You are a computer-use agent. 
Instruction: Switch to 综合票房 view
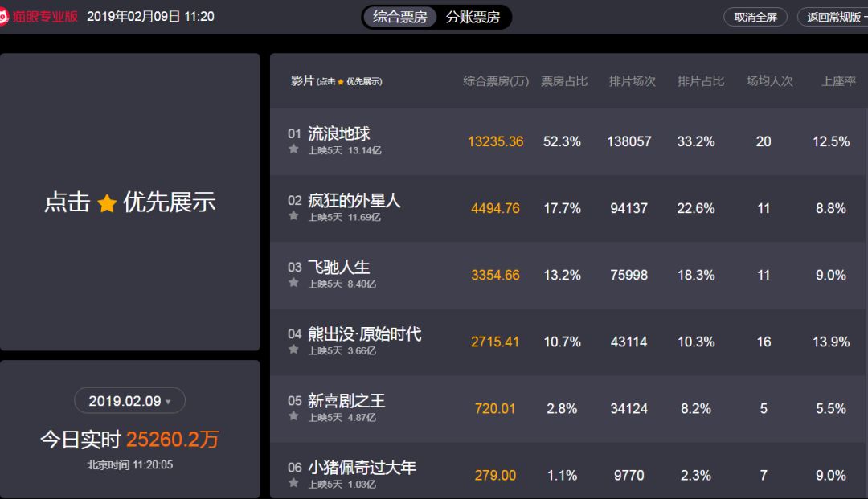coord(399,17)
